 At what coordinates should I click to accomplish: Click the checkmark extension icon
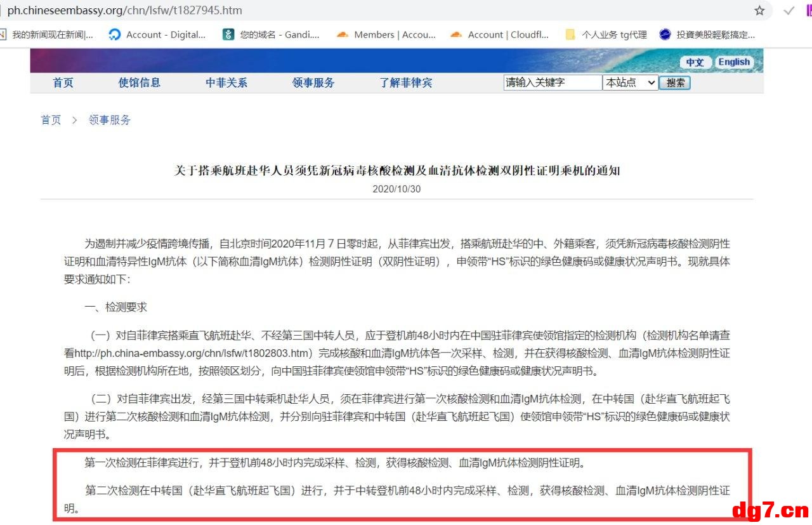tap(789, 10)
